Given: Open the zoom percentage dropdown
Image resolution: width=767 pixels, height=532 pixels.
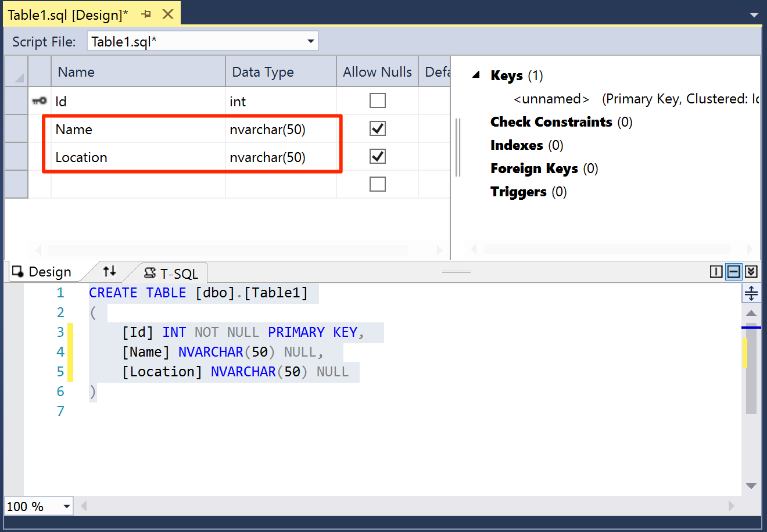Looking at the screenshot, I should point(65,506).
